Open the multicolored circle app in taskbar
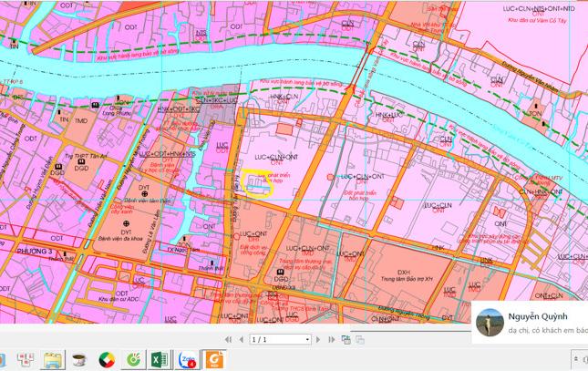The width and height of the screenshot is (588, 371). click(x=108, y=360)
